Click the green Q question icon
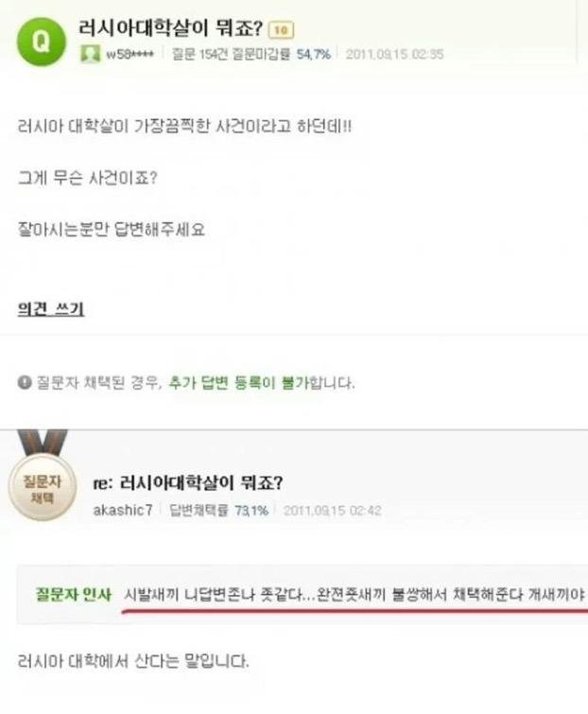 (x=42, y=42)
